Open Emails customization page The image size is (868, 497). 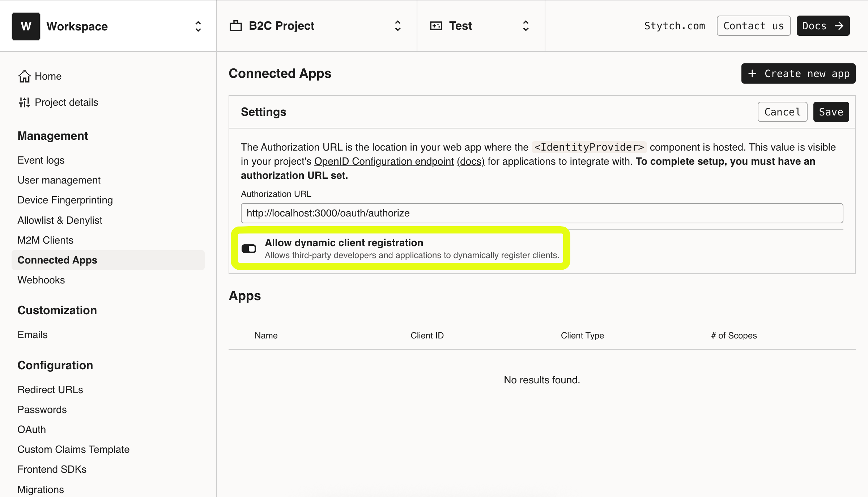[x=32, y=334]
